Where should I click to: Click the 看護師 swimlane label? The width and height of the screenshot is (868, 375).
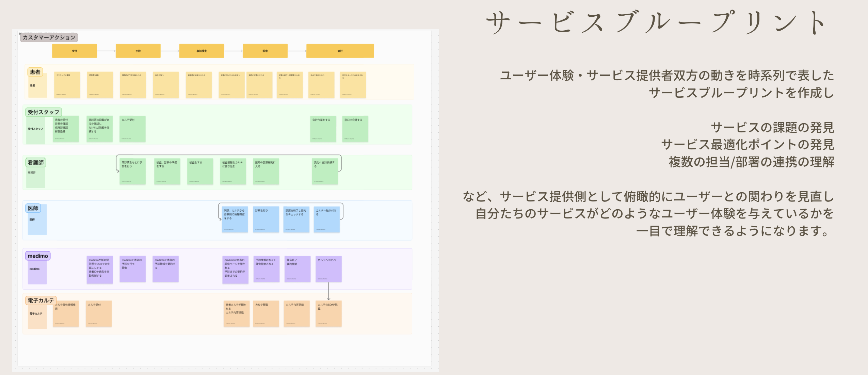(36, 162)
